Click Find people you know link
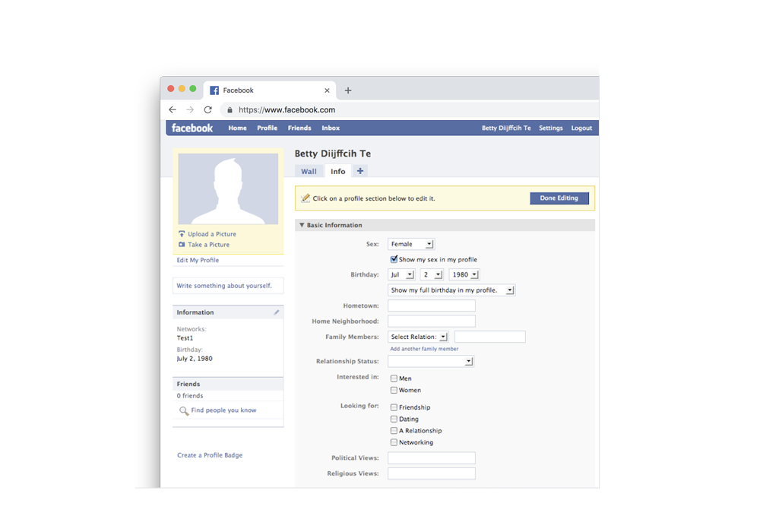Screen dimensions: 760x532 (x=223, y=410)
